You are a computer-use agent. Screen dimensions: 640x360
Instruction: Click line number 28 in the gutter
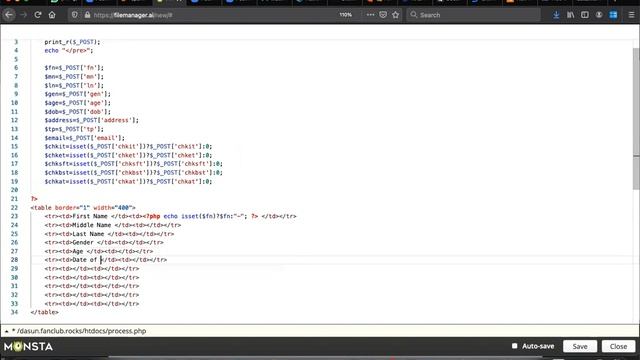tap(14, 260)
